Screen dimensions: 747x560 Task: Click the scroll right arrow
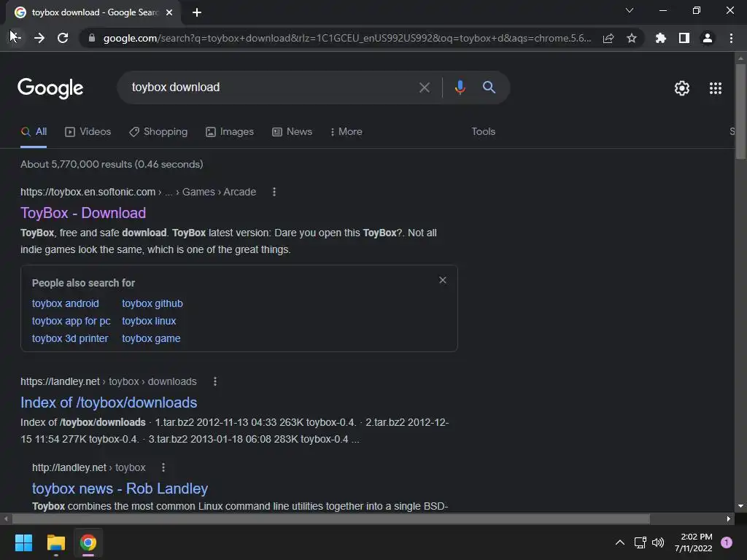(729, 518)
